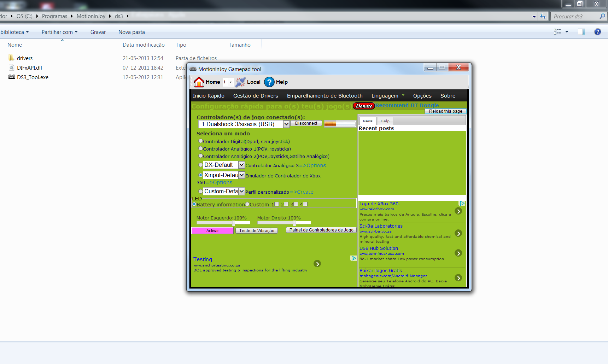Select Controlador Analógico 1 radio button
The height and width of the screenshot is (364, 608).
click(200, 148)
